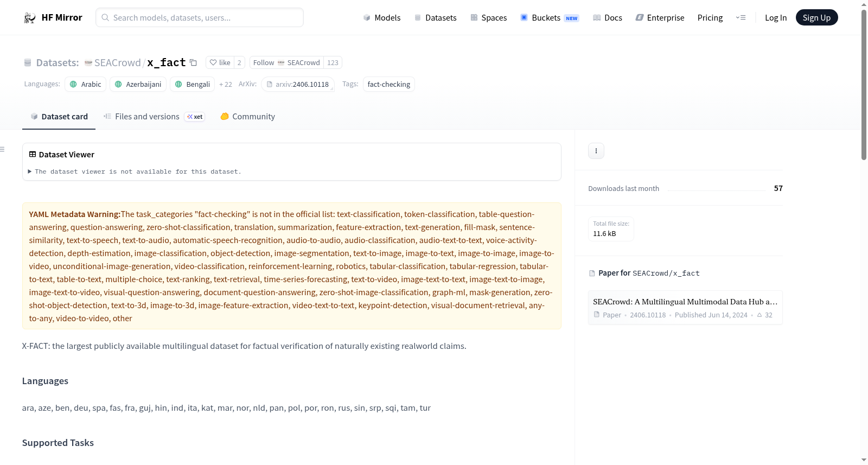Viewport: 868px width, 465px height.
Task: Focus the search models and datasets field
Action: [200, 18]
